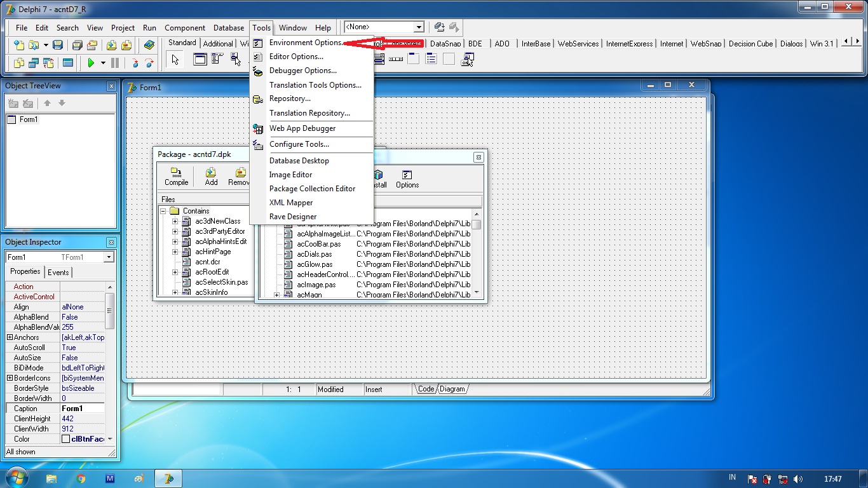Expand the acRootEdit tree node

[175, 272]
